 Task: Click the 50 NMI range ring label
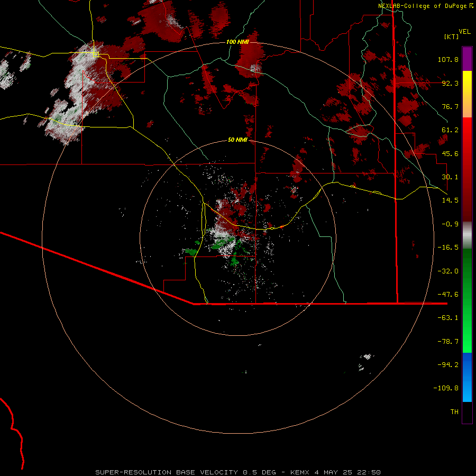tap(237, 140)
